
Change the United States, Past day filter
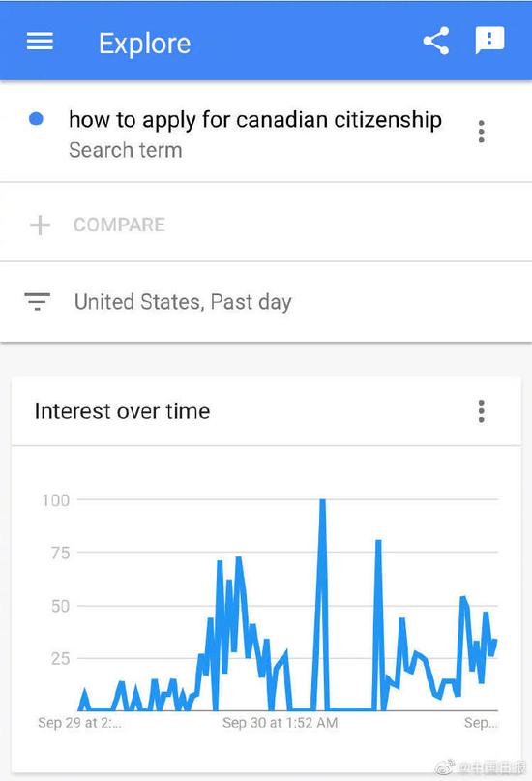point(183,302)
